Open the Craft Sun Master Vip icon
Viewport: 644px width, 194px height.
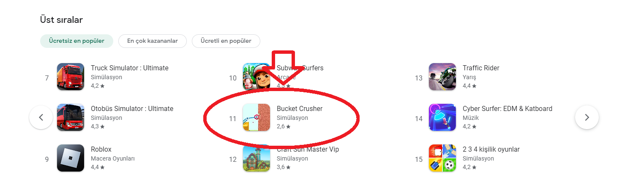point(257,158)
